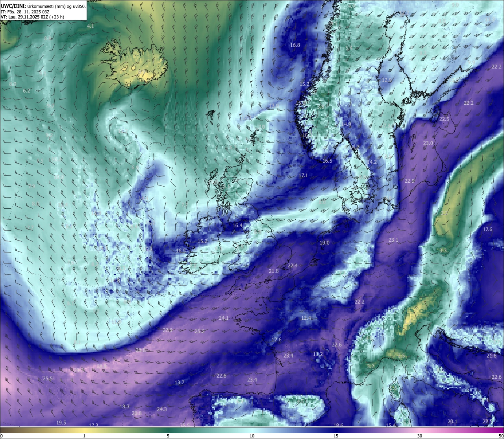Select the 19.0 value label
The width and height of the screenshot is (504, 439).
coord(324,243)
